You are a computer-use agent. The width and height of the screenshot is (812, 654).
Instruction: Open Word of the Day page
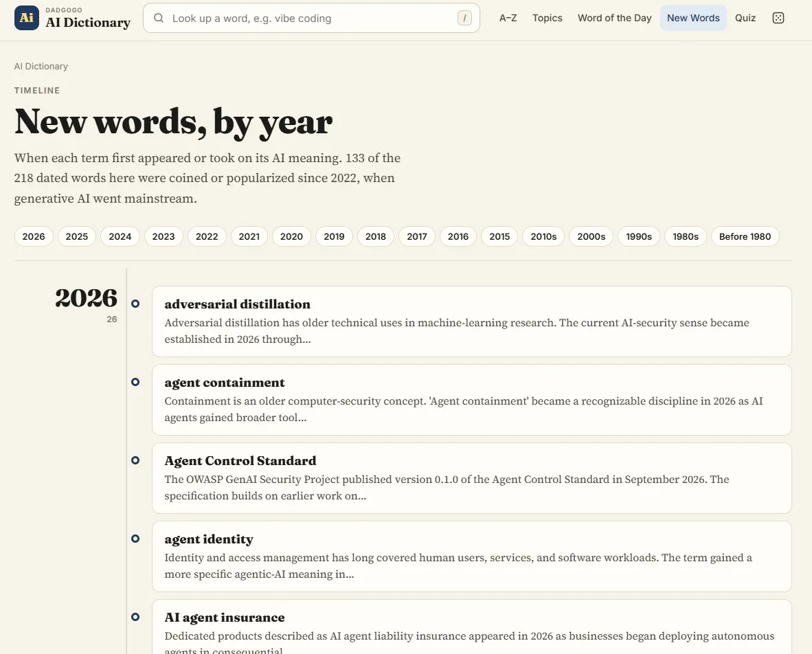[615, 18]
